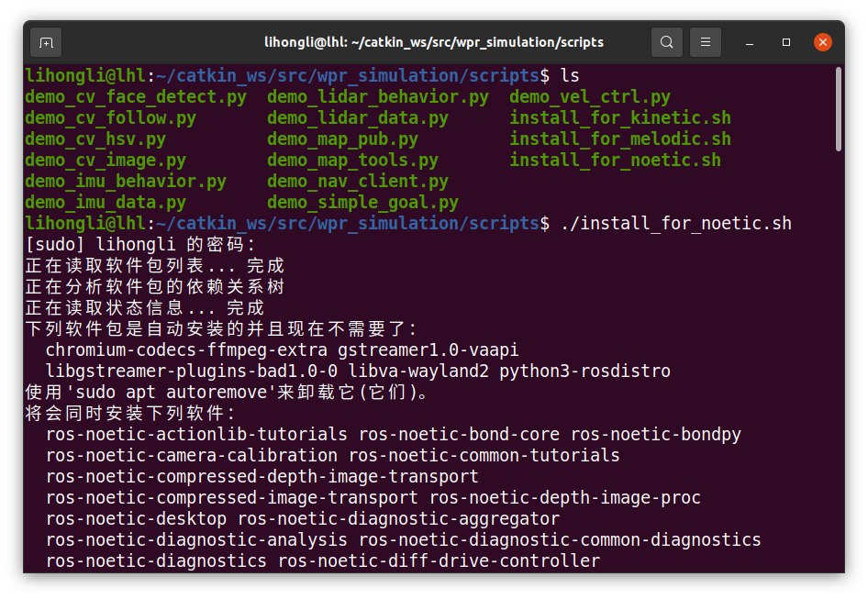This screenshot has width=868, height=599.
Task: Click the file install_for_melodic.sh
Action: click(x=620, y=139)
